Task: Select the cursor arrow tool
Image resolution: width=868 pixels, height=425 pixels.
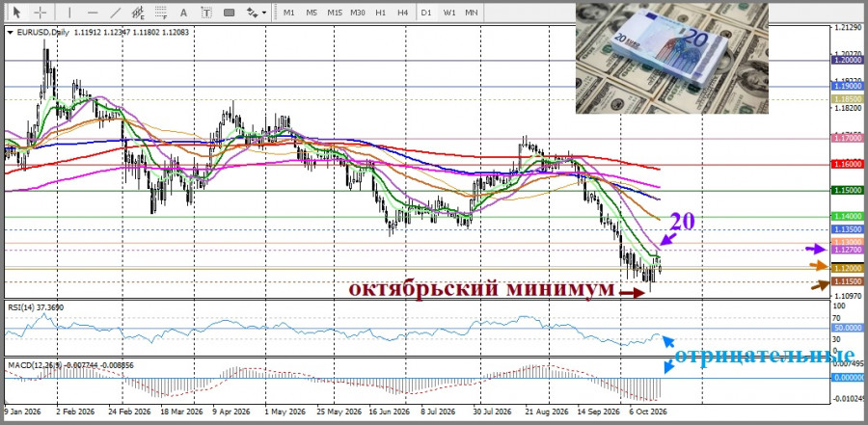Action: [x=16, y=12]
